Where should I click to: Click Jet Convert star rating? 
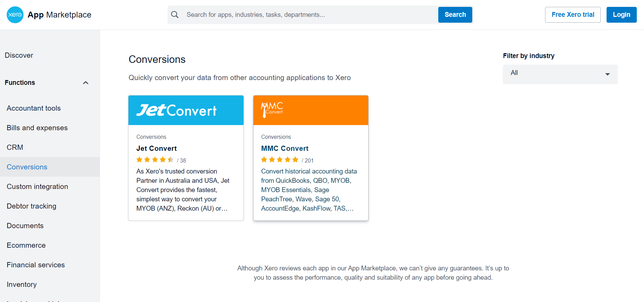[x=155, y=160]
